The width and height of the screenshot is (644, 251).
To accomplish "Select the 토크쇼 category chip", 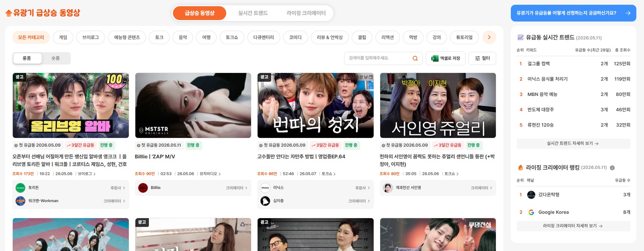I will 232,37.
